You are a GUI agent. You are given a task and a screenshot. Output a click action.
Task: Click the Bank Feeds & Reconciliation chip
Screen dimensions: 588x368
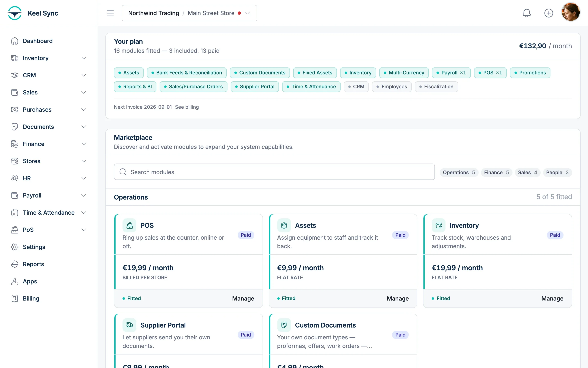187,73
